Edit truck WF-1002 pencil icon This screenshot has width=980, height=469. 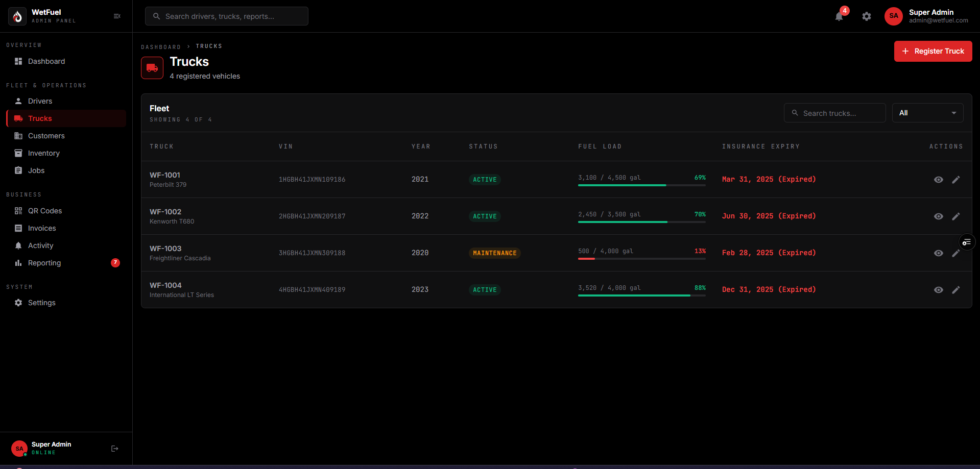pyautogui.click(x=956, y=216)
